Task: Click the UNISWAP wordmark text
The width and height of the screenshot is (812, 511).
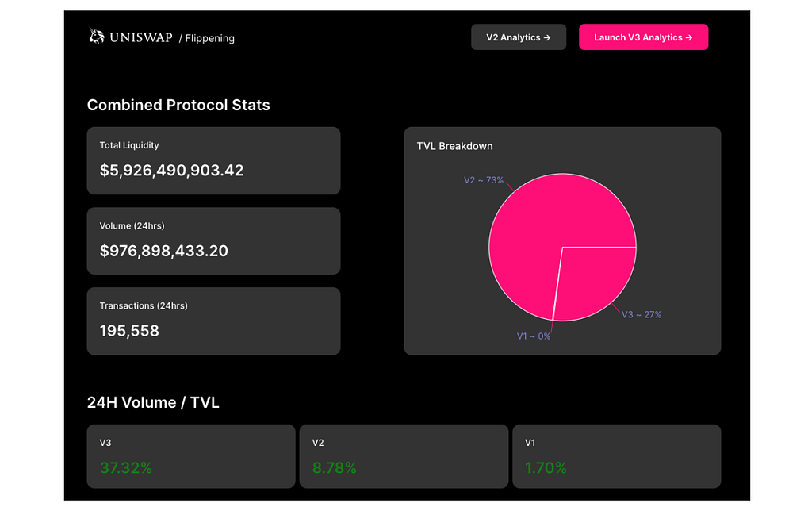Action: pos(141,37)
